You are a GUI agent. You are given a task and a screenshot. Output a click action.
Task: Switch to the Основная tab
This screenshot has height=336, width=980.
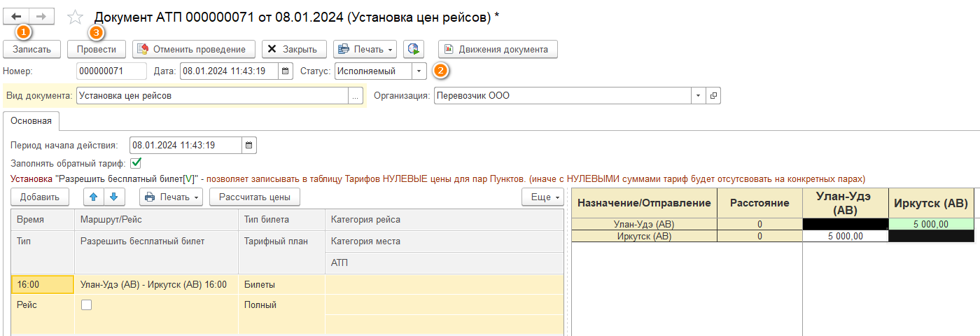(x=31, y=120)
